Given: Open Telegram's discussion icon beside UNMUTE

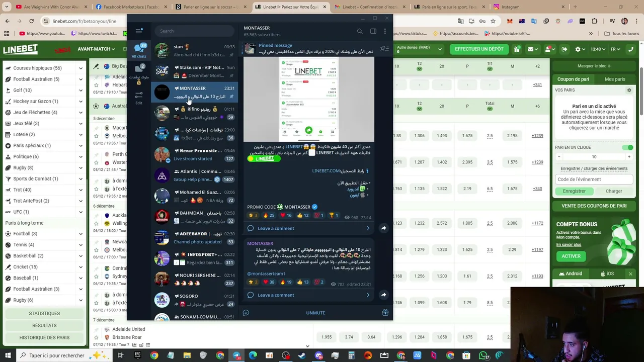Looking at the screenshot, I should pos(246,313).
